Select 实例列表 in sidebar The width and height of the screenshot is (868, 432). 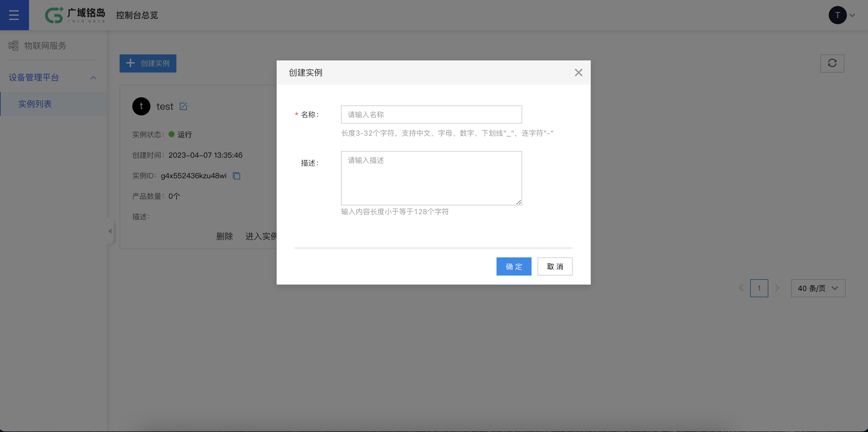pyautogui.click(x=53, y=104)
